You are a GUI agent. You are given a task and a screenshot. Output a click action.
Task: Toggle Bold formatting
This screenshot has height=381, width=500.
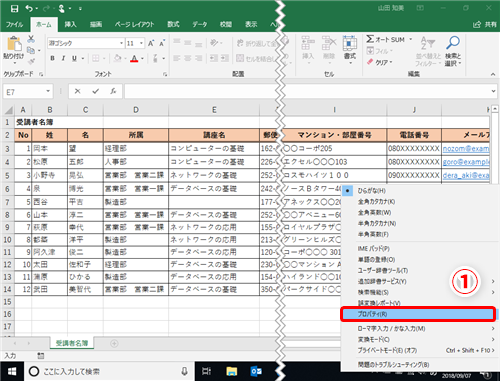coord(52,58)
